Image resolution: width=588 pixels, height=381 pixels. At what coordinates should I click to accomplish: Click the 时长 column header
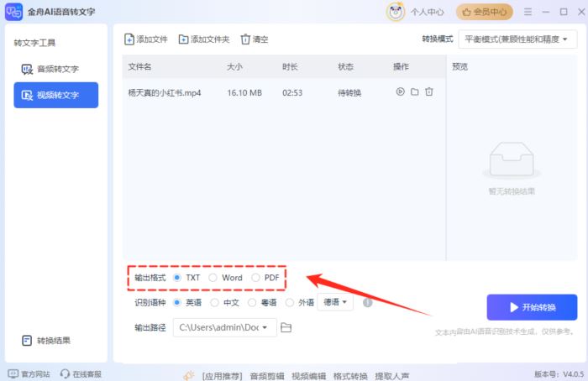(x=290, y=66)
